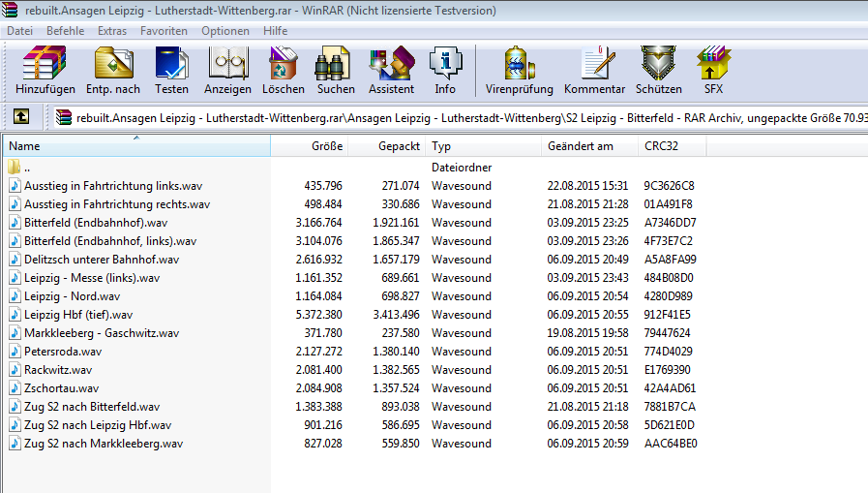
Task: Open the Favoriten menu
Action: (164, 31)
